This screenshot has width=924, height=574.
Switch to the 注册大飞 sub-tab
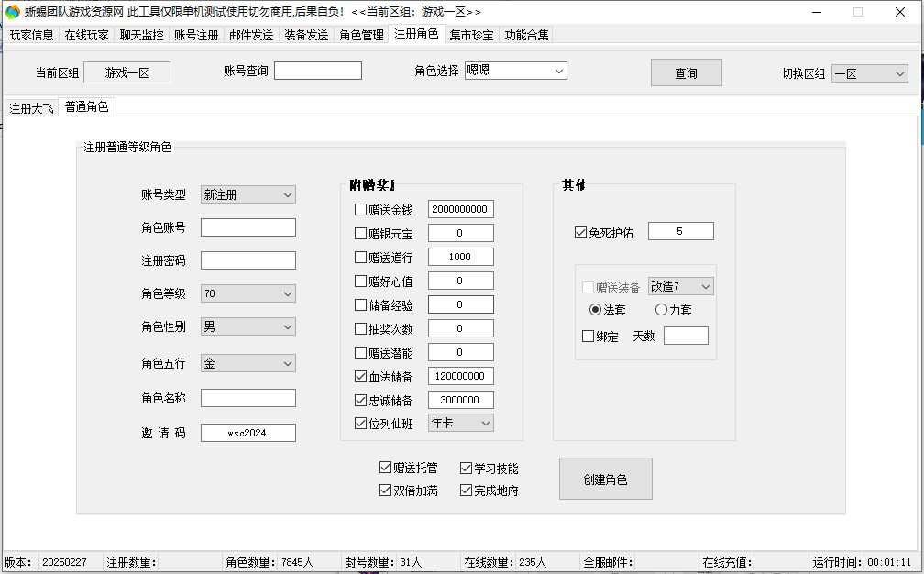coord(31,108)
